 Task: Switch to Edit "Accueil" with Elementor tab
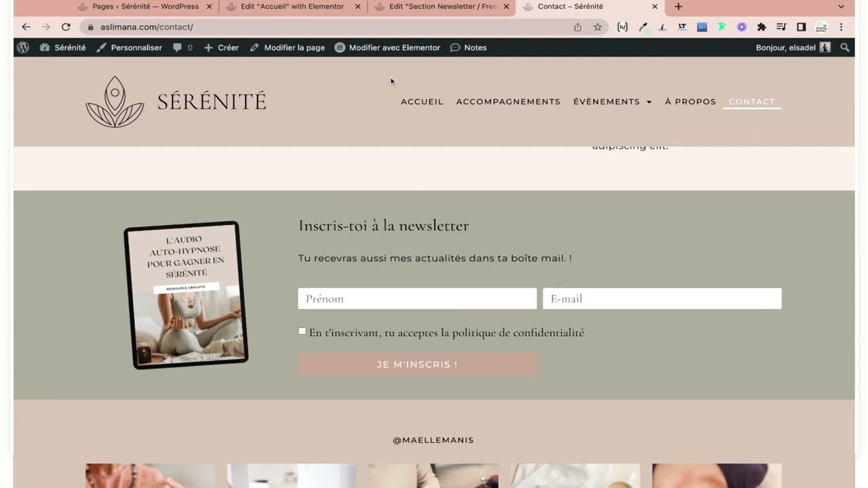click(293, 7)
